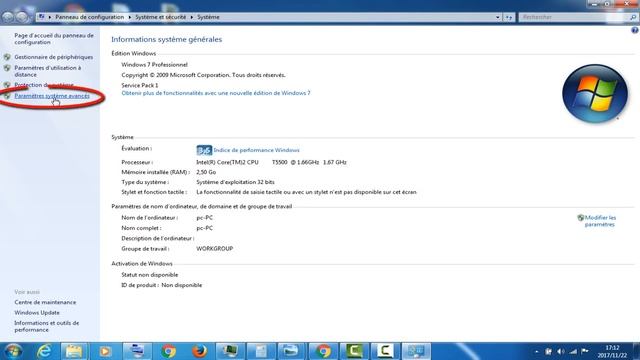The height and width of the screenshot is (360, 640).
Task: Click Statut non disponible text
Action: coord(149,275)
